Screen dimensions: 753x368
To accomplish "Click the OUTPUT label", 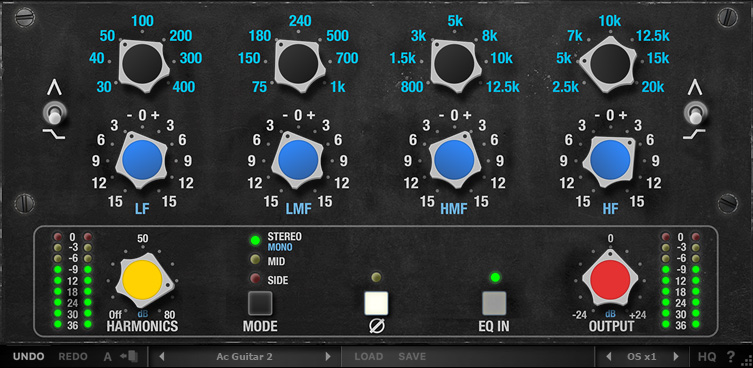I will (x=611, y=327).
